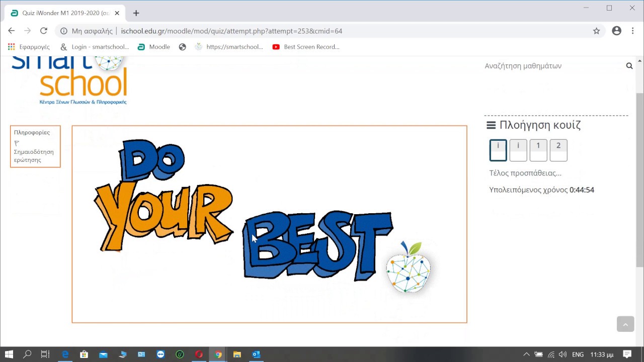Open the Best Screen Record bookmark
This screenshot has height=362, width=644.
[306, 47]
